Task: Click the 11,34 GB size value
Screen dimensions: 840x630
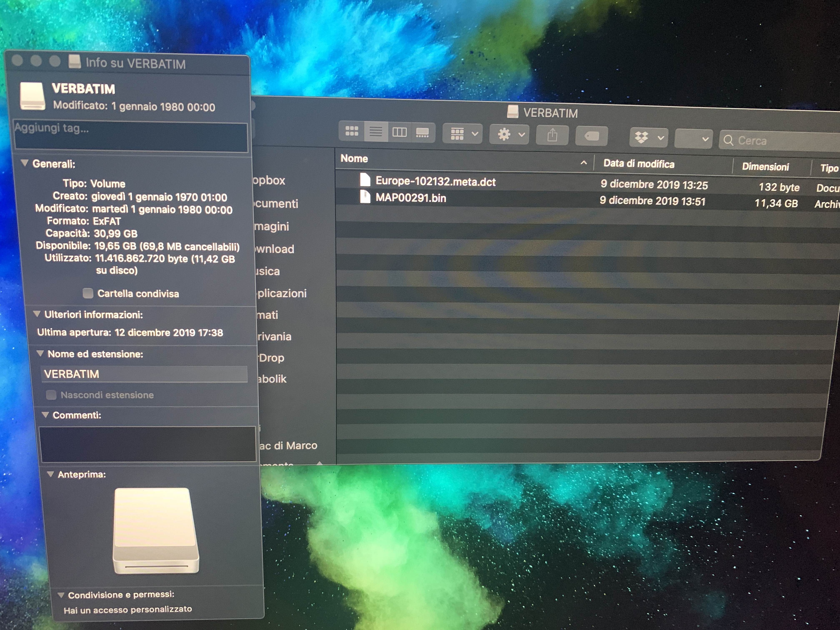Action: click(x=776, y=203)
